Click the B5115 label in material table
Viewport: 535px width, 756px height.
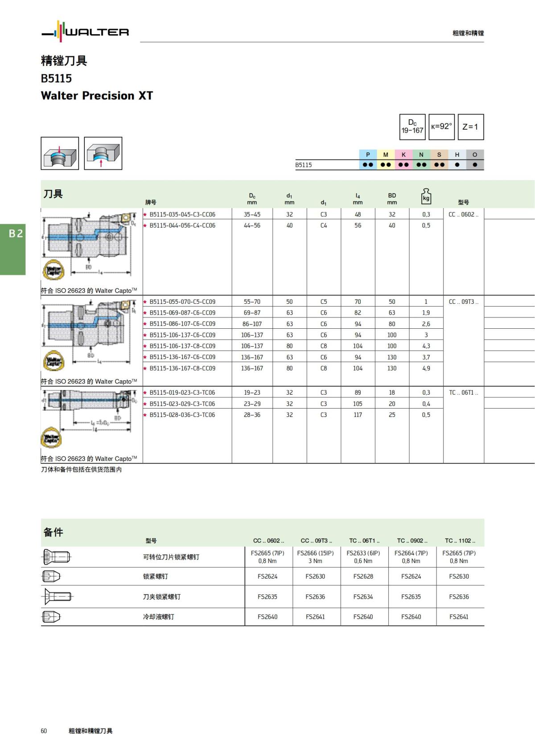[x=304, y=165]
